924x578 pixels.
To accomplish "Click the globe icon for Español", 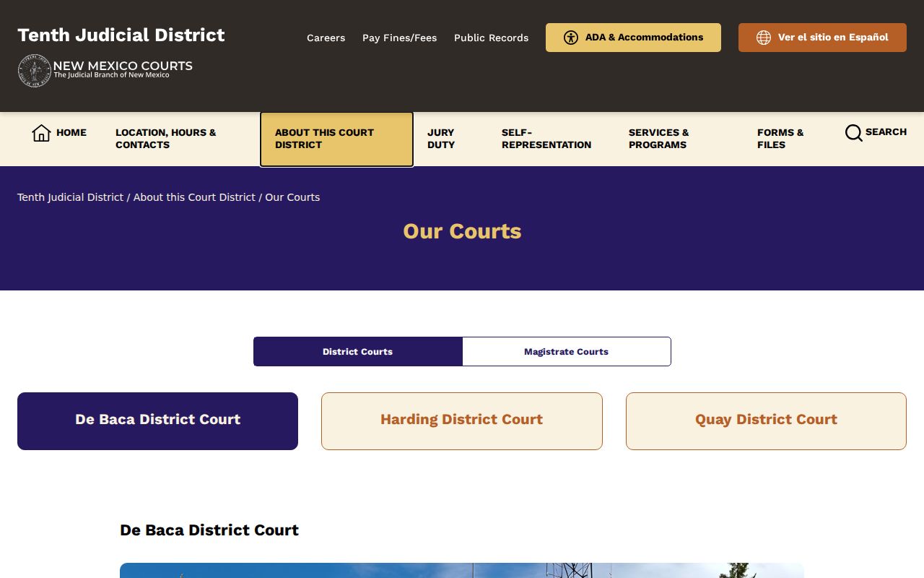I will pos(763,38).
